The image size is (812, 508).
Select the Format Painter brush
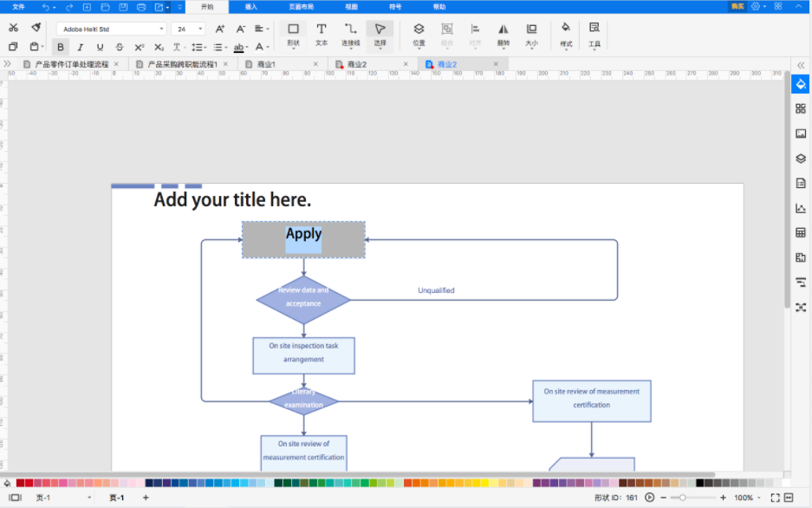click(x=36, y=28)
